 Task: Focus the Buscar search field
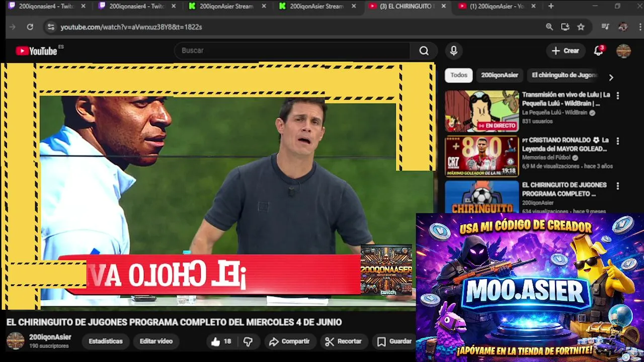(x=292, y=51)
